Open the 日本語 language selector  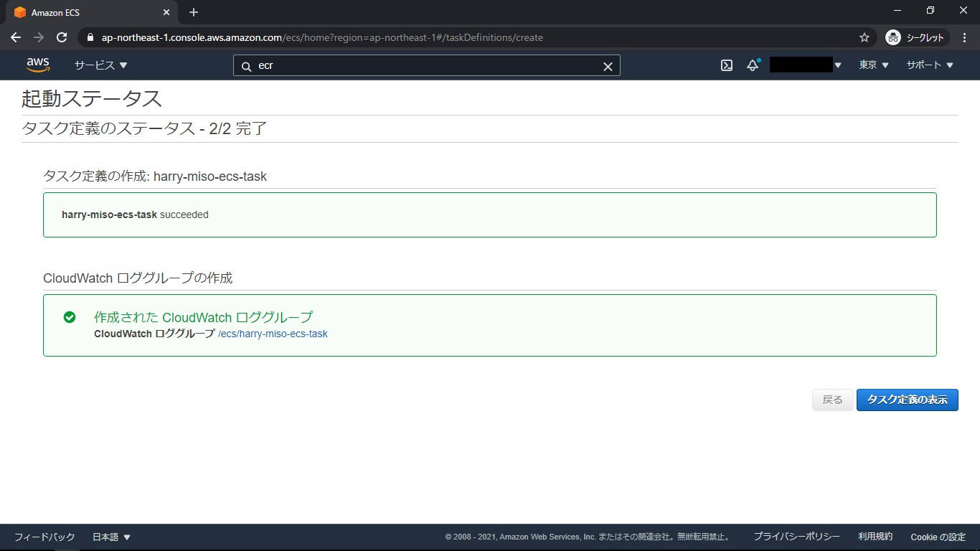tap(111, 537)
